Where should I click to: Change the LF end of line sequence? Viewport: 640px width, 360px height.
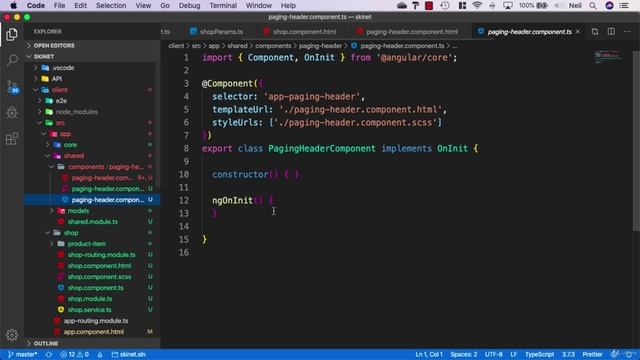513,354
